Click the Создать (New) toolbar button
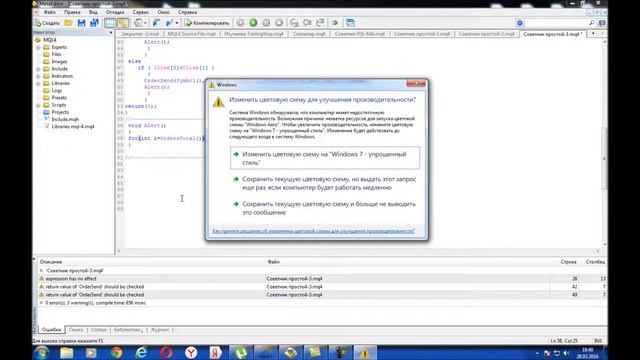This screenshot has height=360, width=640. [47, 23]
